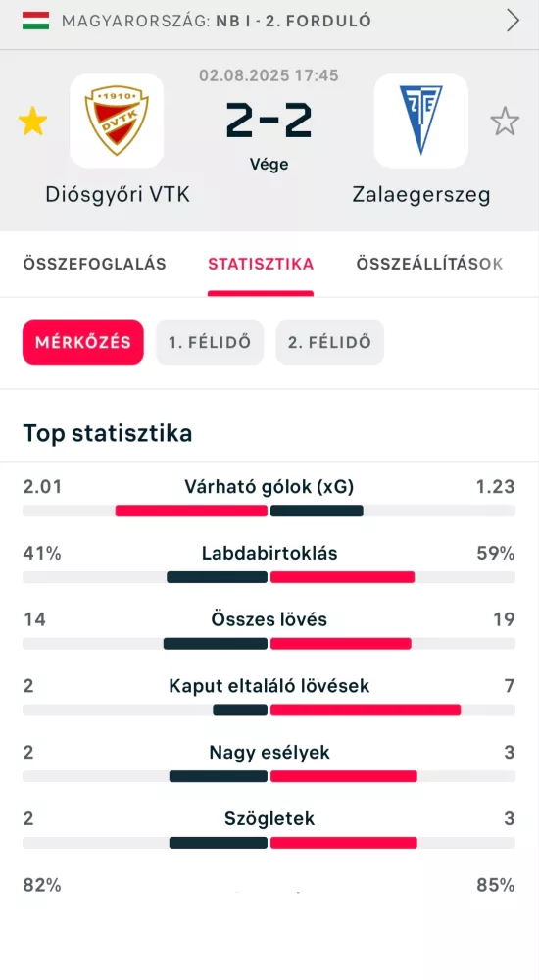Open league page via right chevron arrow
The width and height of the screenshot is (539, 980).
pos(514,21)
